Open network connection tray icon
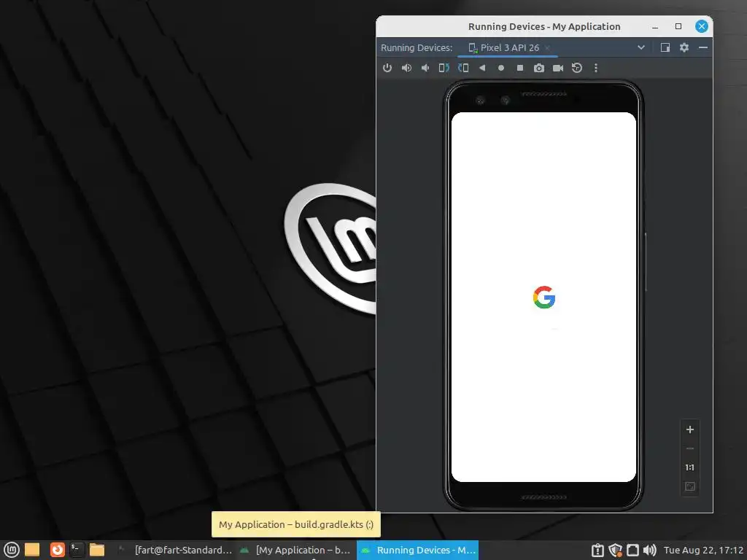747x560 pixels. (x=632, y=550)
